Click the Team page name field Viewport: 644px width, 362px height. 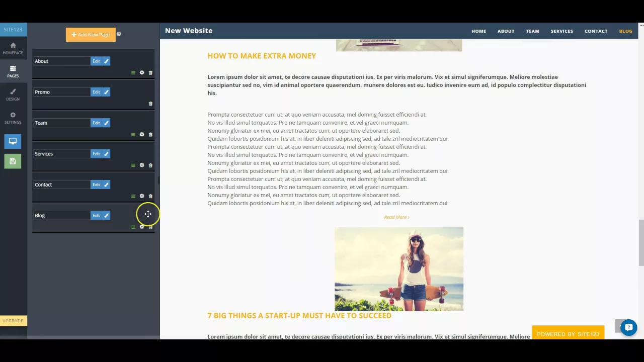pos(62,123)
